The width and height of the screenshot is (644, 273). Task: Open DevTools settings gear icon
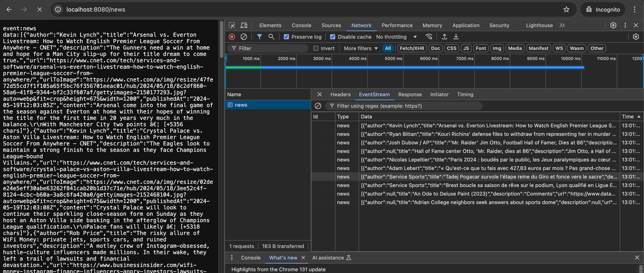click(613, 25)
